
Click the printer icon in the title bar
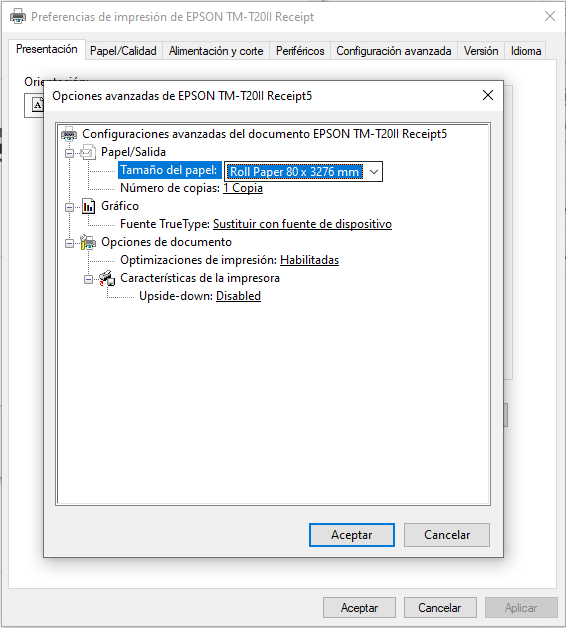point(18,16)
